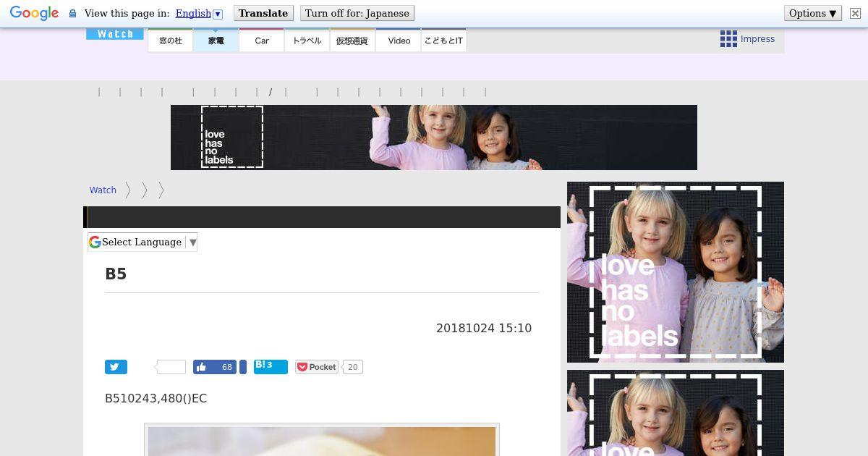Click the article photo below the text
The width and height of the screenshot is (868, 456).
(x=322, y=441)
